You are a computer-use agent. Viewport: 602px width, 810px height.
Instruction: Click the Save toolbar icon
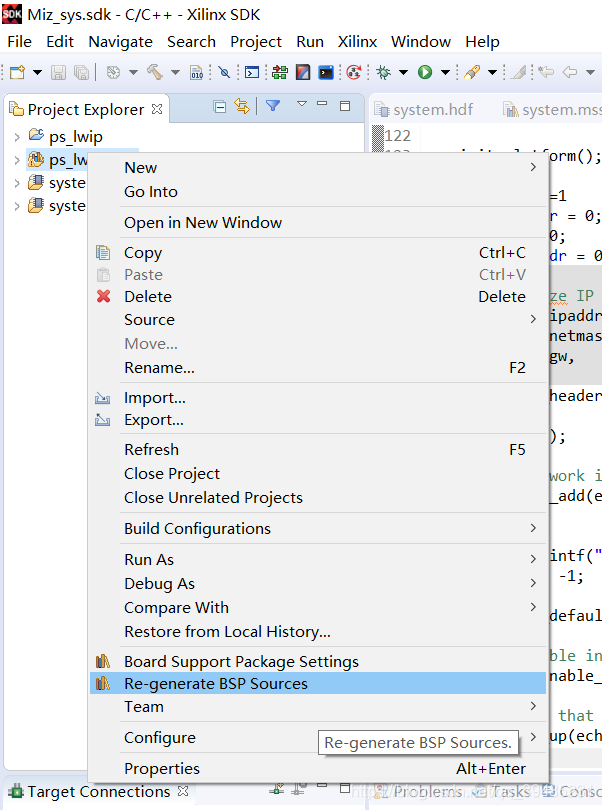[58, 72]
